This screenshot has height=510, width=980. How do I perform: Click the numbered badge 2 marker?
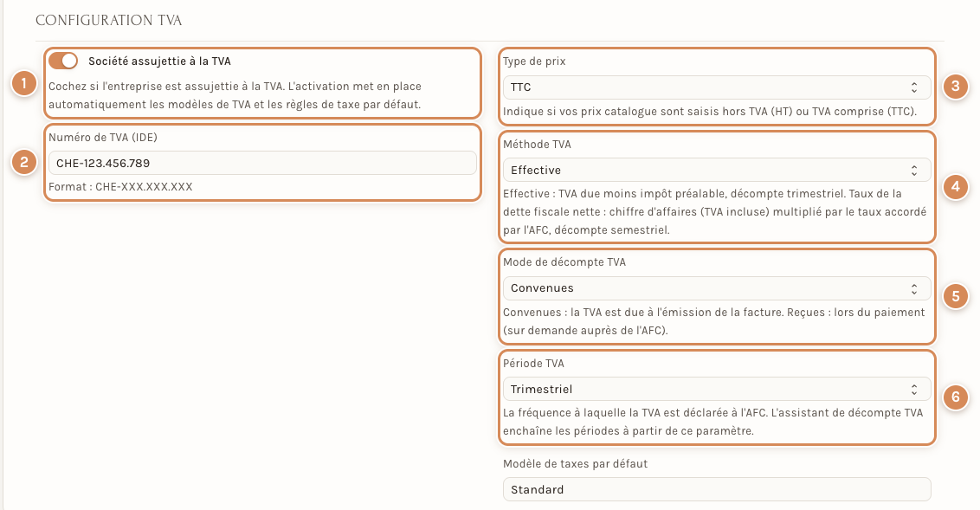(23, 163)
